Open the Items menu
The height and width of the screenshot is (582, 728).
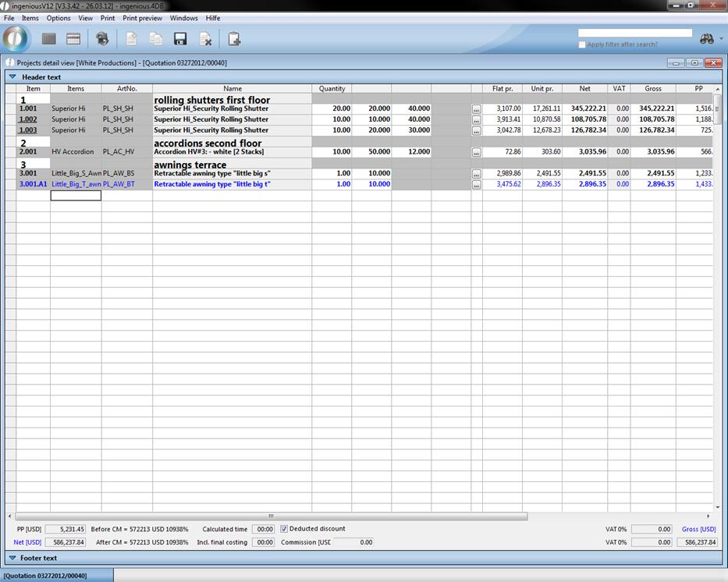click(30, 18)
